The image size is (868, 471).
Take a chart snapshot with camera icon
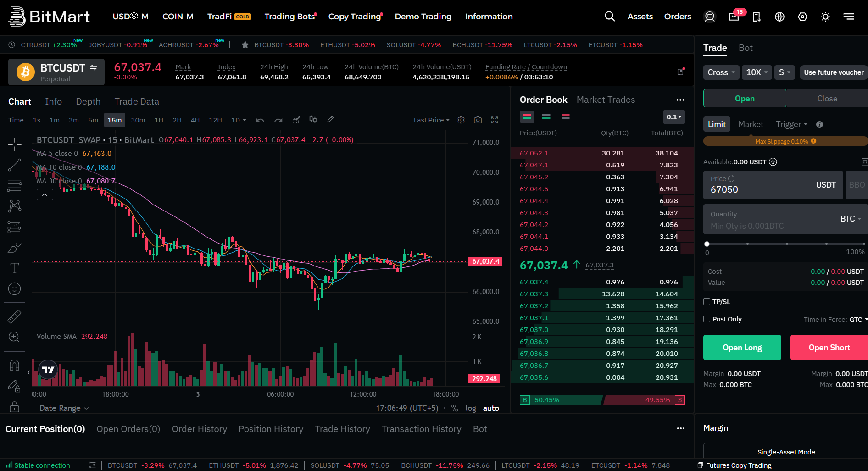478,120
